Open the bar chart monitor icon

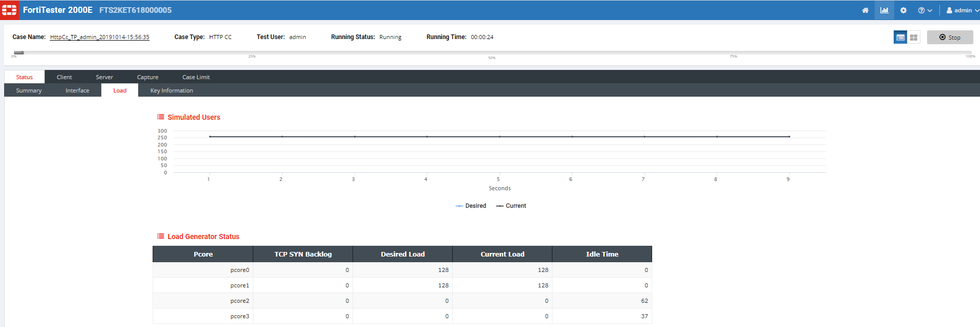pos(884,10)
